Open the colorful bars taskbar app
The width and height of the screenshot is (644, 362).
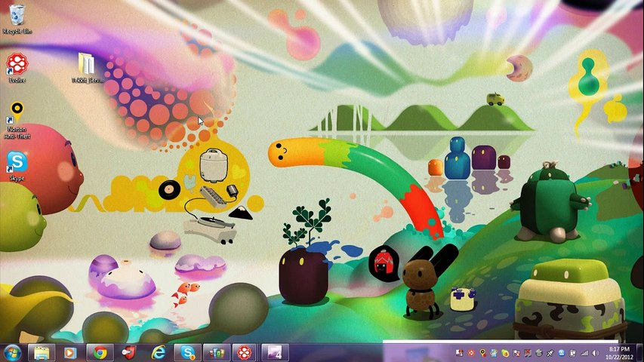217,352
